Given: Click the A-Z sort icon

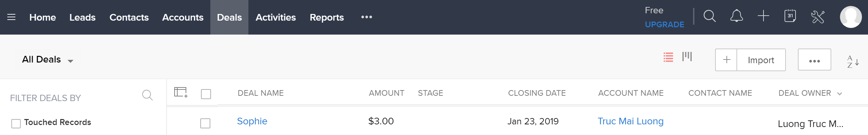Looking at the screenshot, I should click(853, 62).
